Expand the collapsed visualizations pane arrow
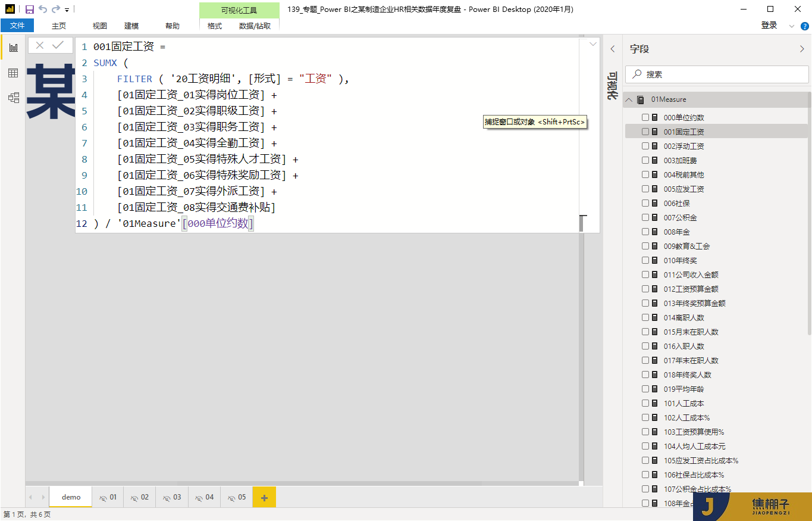Screen dimensions: 812x521 [x=613, y=49]
